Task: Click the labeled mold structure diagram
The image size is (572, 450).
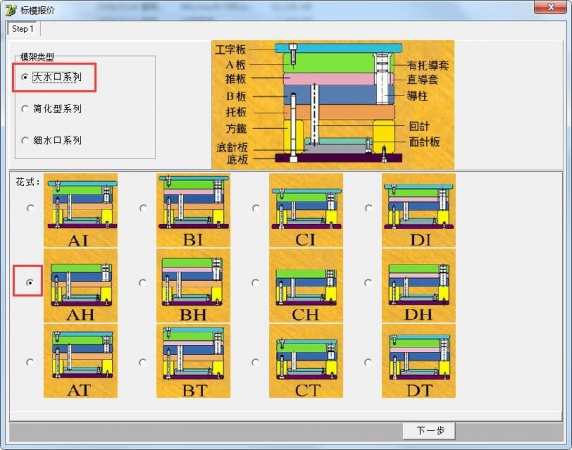Action: tap(333, 104)
